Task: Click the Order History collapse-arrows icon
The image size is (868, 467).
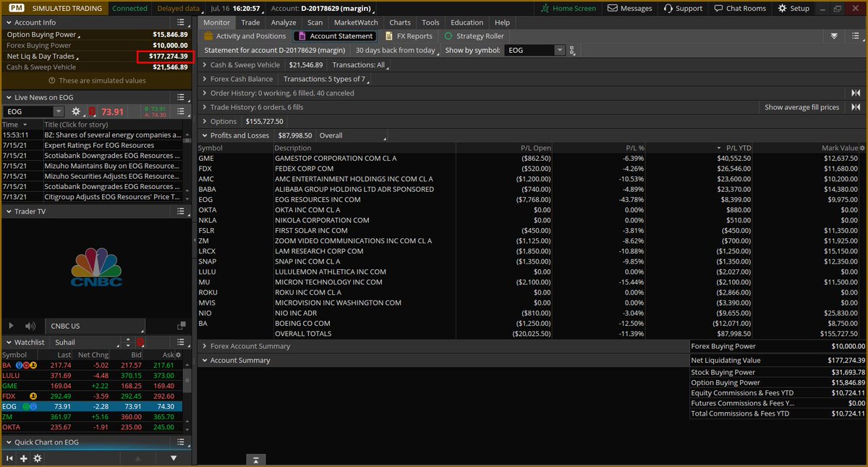Action: tap(856, 93)
